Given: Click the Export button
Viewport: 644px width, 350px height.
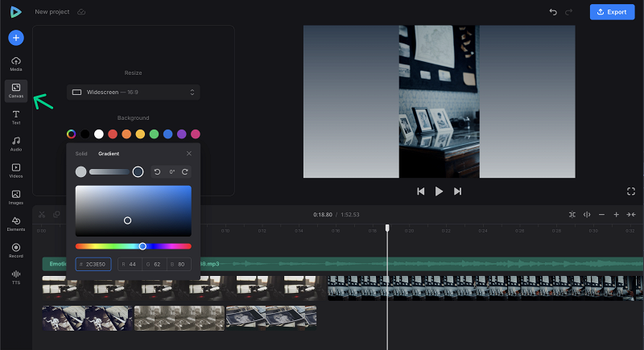Looking at the screenshot, I should click(x=612, y=12).
